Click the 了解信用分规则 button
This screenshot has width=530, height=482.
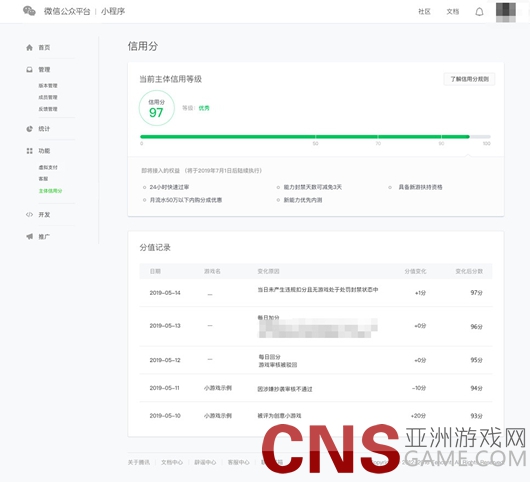pos(469,79)
